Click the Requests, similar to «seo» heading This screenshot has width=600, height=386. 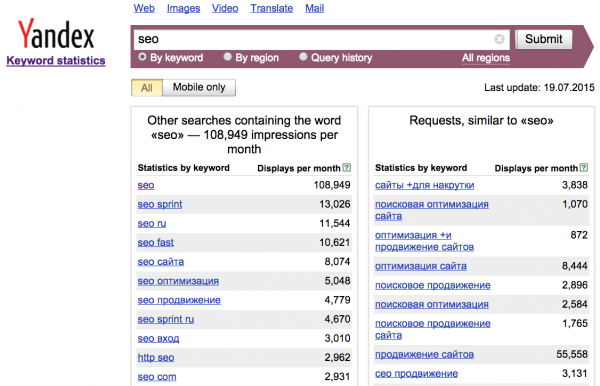point(481,121)
